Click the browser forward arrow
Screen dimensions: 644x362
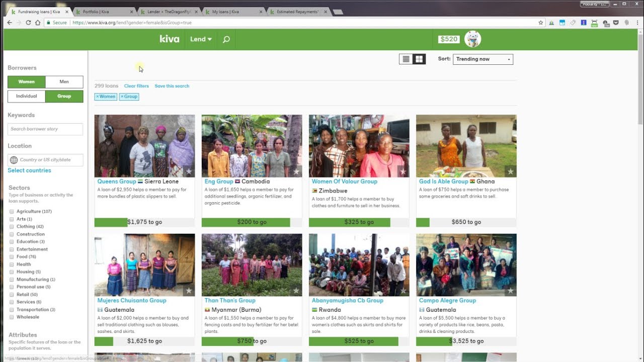(x=19, y=23)
